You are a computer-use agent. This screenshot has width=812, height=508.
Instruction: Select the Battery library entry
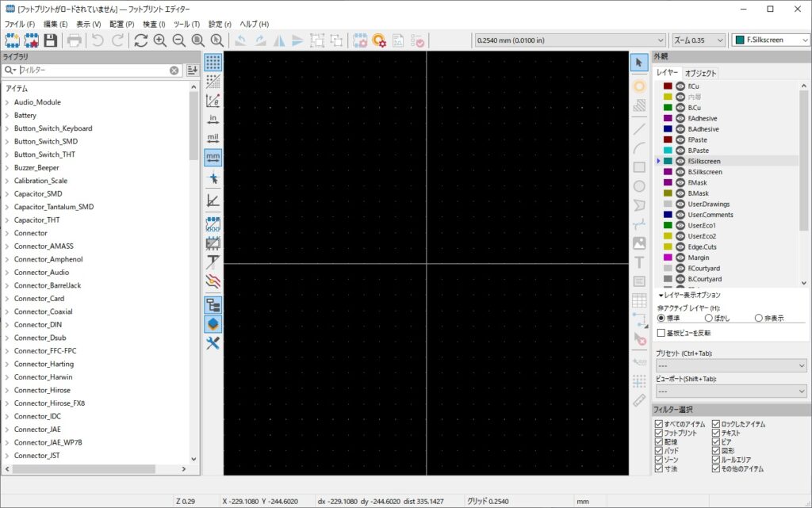pyautogui.click(x=25, y=115)
